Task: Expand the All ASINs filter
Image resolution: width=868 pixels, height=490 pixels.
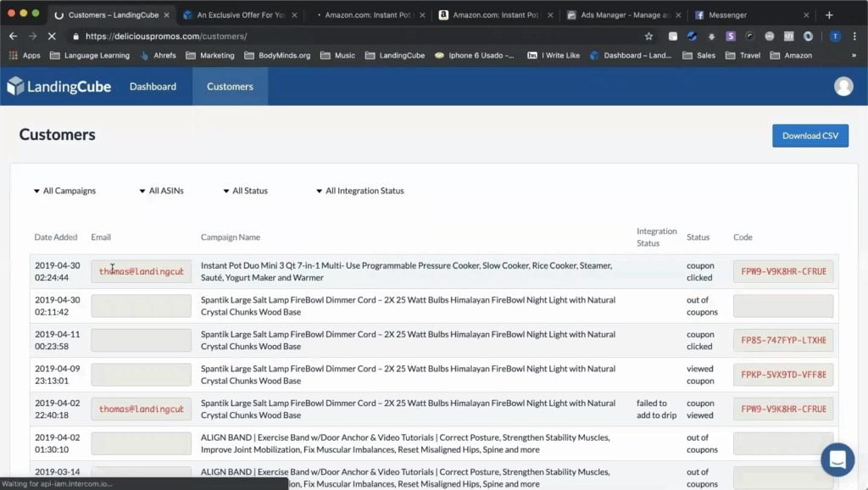Action: (162, 191)
